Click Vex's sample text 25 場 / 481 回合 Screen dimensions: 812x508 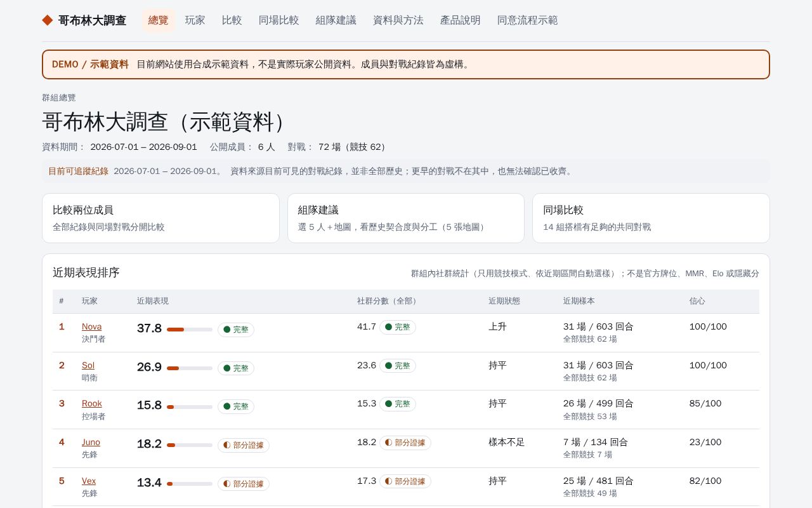click(598, 481)
